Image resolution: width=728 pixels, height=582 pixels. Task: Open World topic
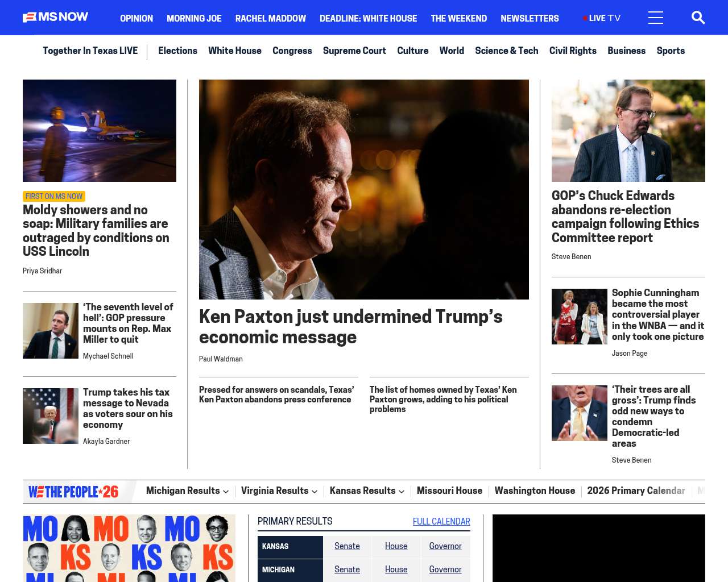click(x=452, y=51)
